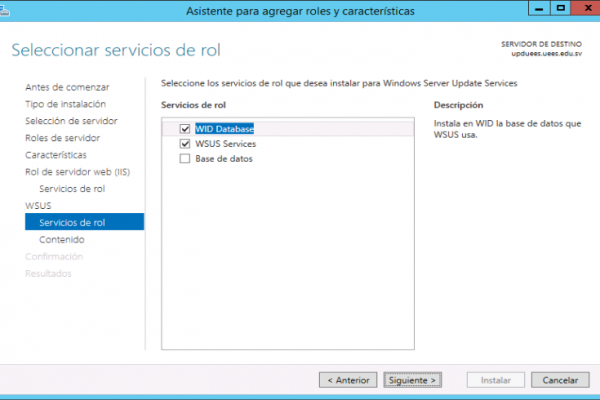Viewport: 600px width, 400px height.
Task: Click the Servicios de rol list heading
Action: click(x=193, y=105)
